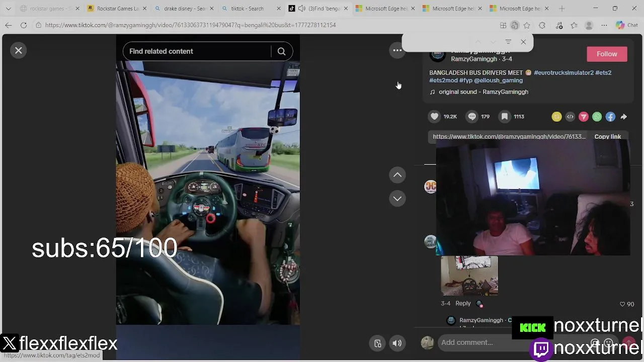Viewport: 644px width, 362px height.
Task: Mute the TikTok tab via its speaker icon
Action: [301, 9]
